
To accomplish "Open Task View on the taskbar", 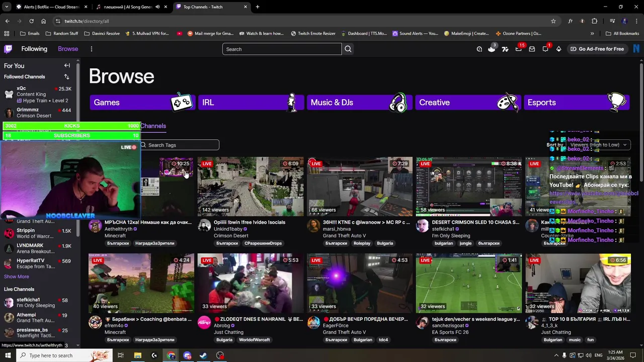I will [121, 355].
